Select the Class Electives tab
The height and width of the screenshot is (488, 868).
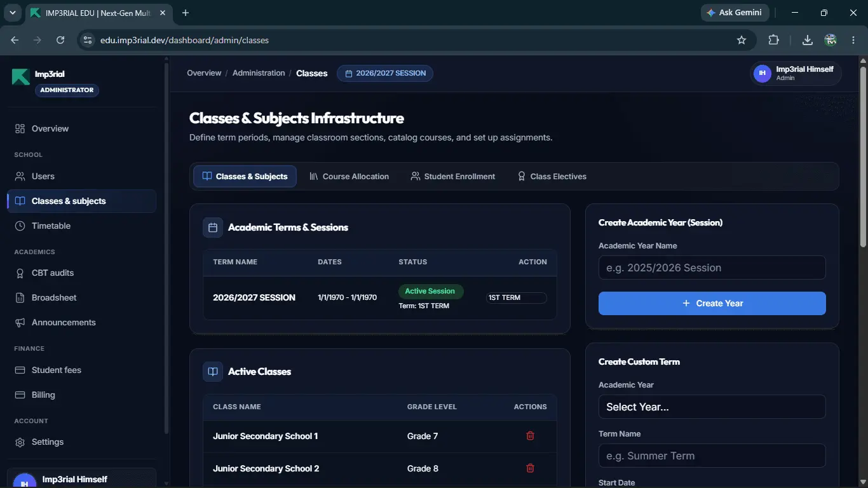(x=552, y=177)
